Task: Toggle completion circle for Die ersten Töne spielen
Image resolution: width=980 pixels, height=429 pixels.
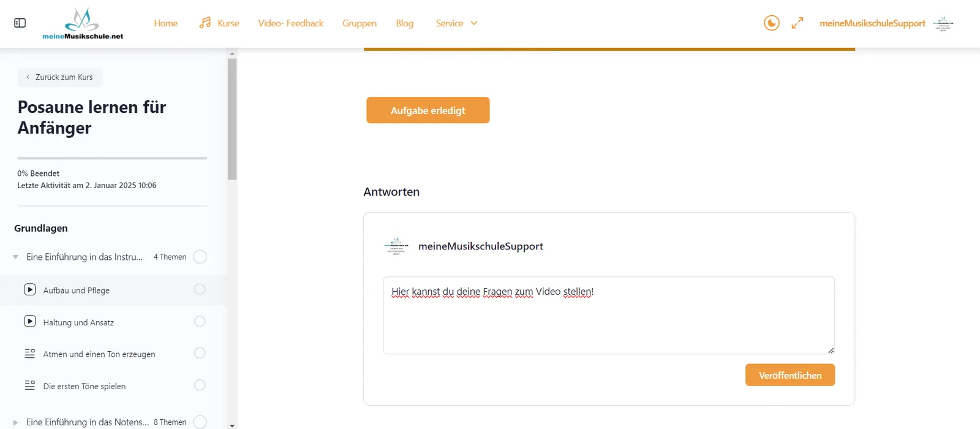Action: pyautogui.click(x=200, y=385)
